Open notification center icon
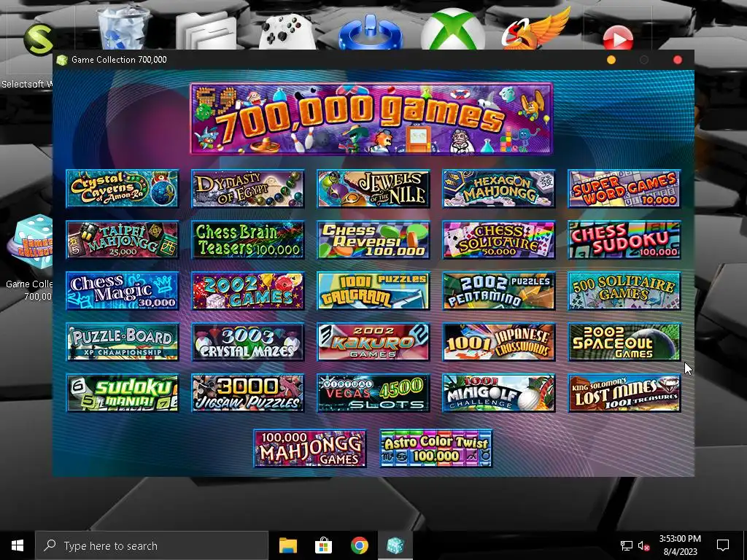 click(723, 545)
